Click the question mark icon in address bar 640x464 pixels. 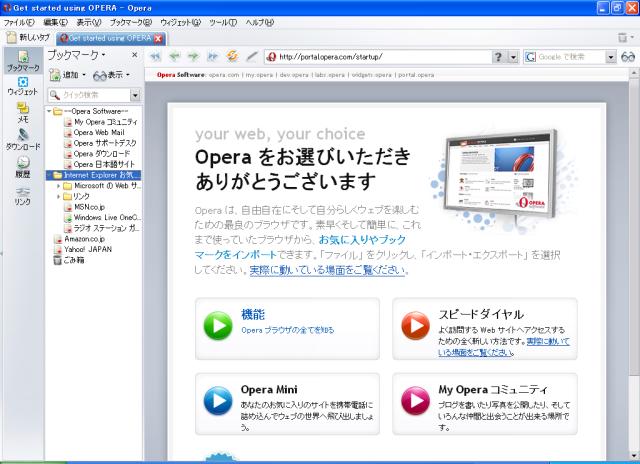pyautogui.click(x=498, y=57)
